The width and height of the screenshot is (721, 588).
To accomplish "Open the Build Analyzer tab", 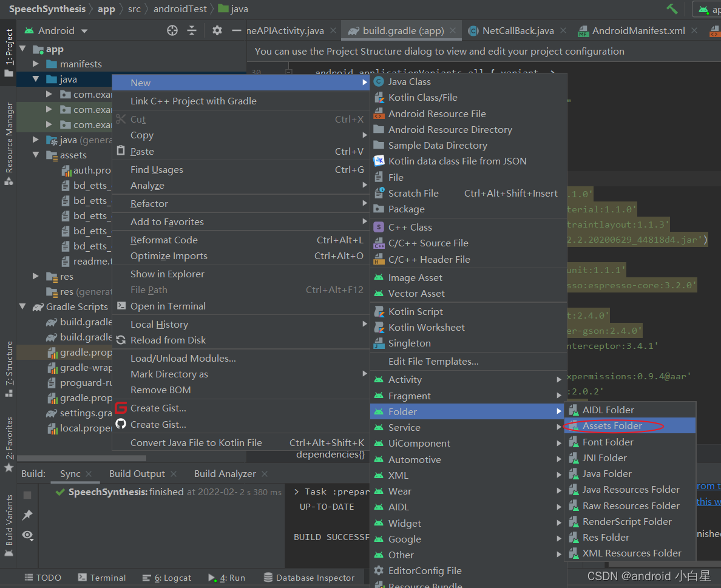I will coord(225,473).
